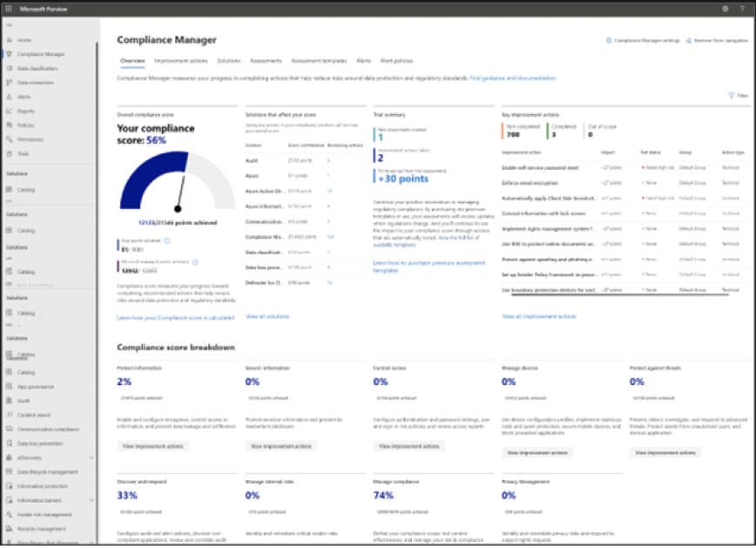Click View all improvement actions link
The image size is (756, 549).
[539, 316]
